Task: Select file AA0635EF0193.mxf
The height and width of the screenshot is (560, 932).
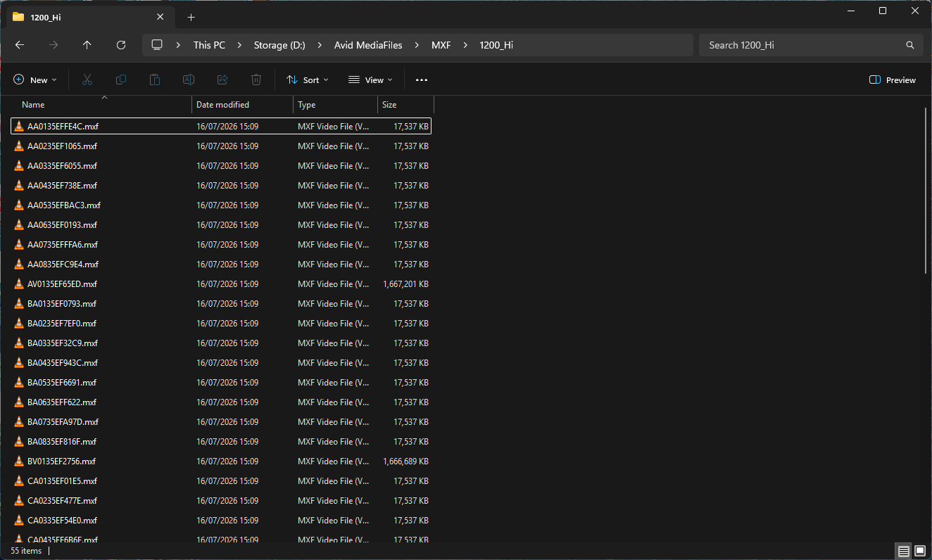Action: [221, 225]
